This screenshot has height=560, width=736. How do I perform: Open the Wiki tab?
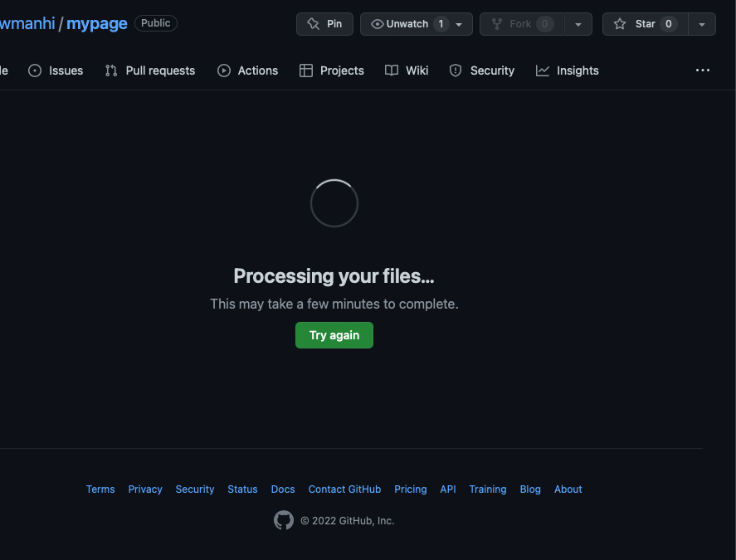407,71
